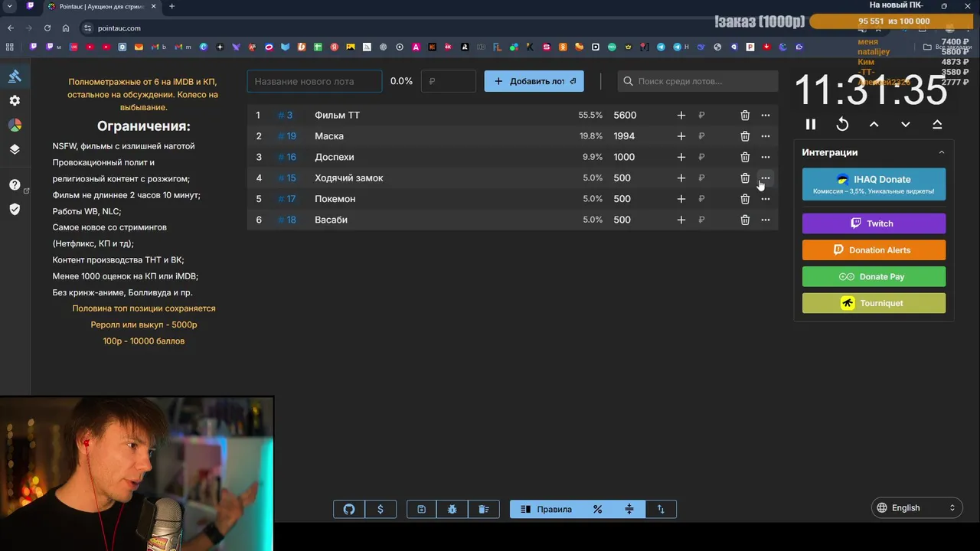Delete the Васаби lot
Image resolution: width=980 pixels, height=551 pixels.
tap(745, 220)
